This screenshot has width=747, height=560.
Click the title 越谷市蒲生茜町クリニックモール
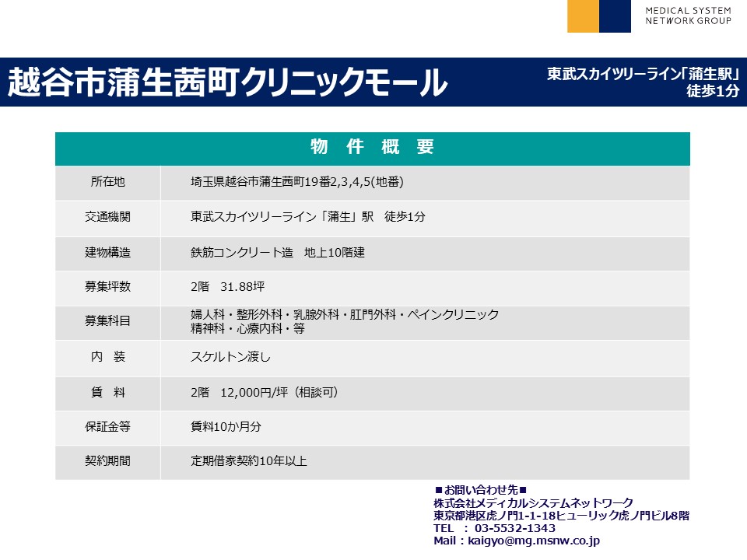coord(228,82)
